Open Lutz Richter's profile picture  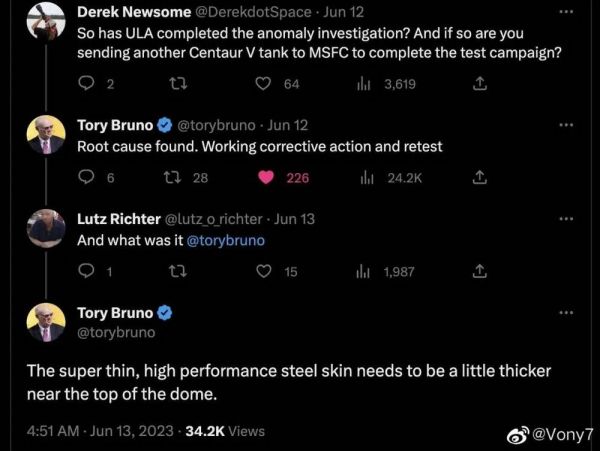point(46,228)
